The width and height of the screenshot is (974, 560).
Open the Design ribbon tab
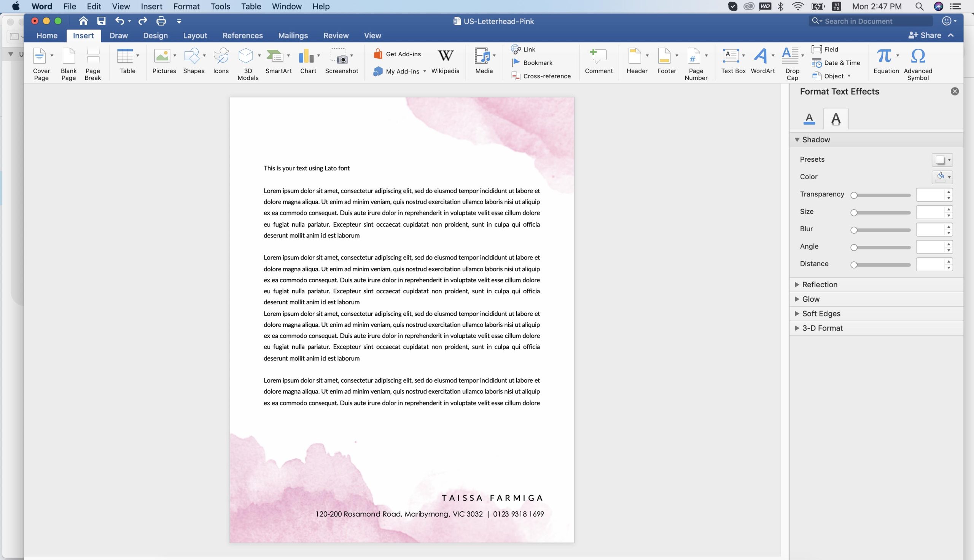tap(155, 35)
